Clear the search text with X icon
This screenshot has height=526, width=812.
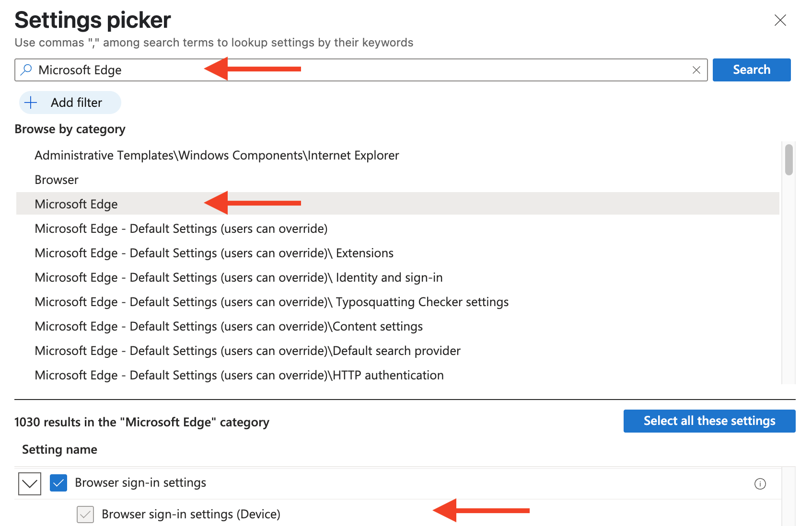coord(696,70)
